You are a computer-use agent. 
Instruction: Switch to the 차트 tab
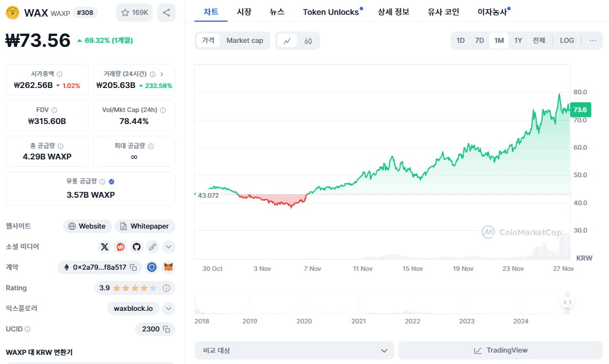(x=211, y=12)
